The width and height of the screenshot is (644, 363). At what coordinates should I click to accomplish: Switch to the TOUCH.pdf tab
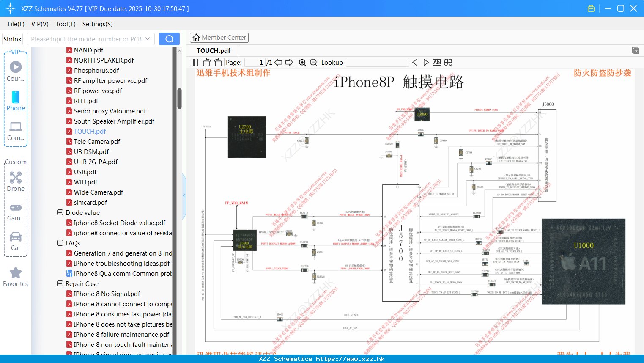214,50
